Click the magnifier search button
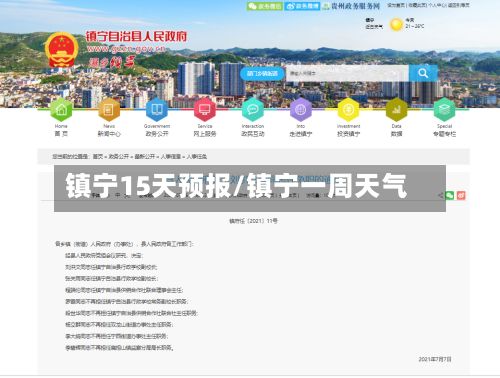Screen dimensions: 500x378 click(x=423, y=73)
